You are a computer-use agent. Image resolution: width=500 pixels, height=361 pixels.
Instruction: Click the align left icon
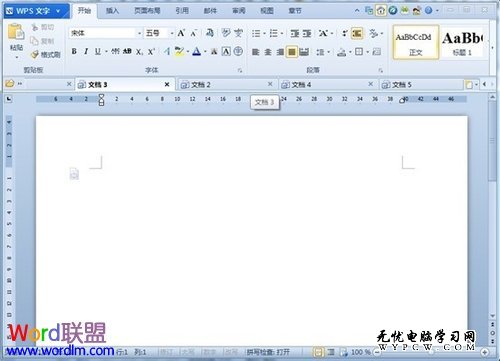point(256,52)
